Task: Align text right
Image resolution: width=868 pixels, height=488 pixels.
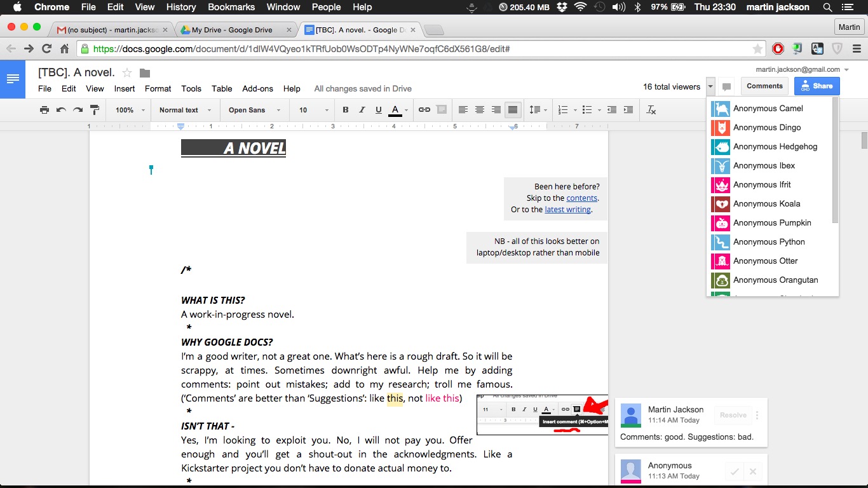Action: coord(496,110)
